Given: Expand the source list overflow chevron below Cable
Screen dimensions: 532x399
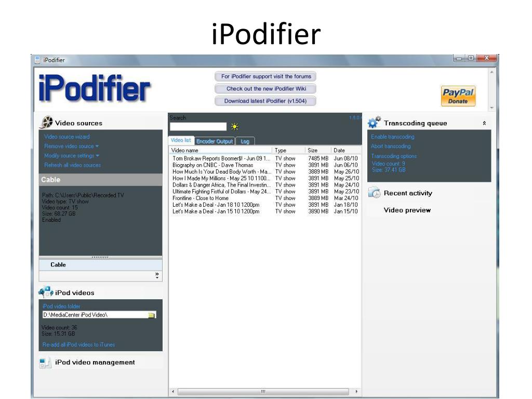Looking at the screenshot, I should point(157,275).
